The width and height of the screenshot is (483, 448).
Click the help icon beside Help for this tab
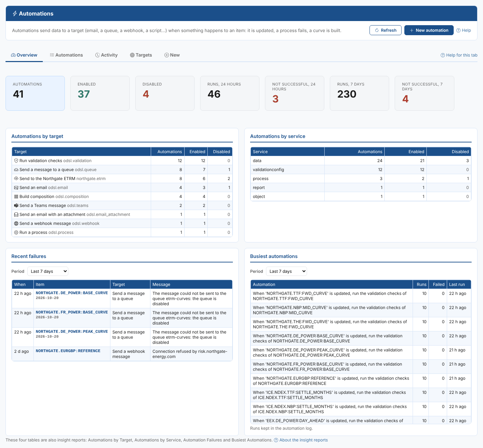click(443, 55)
